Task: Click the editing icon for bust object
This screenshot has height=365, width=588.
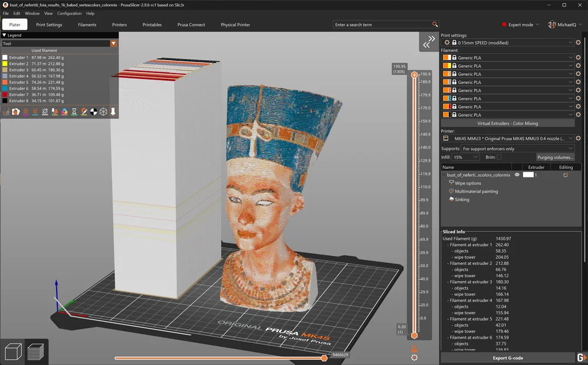Action: 566,175
